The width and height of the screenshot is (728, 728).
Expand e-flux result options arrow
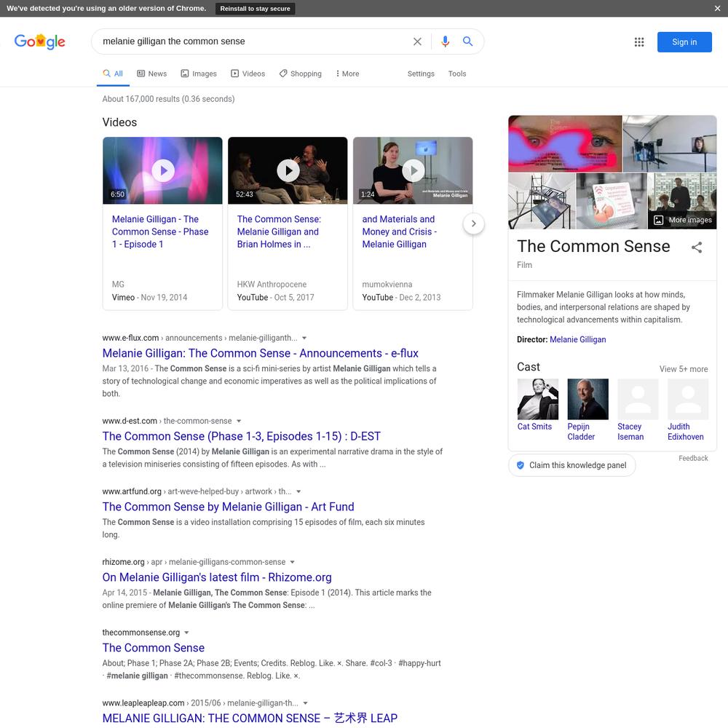304,338
